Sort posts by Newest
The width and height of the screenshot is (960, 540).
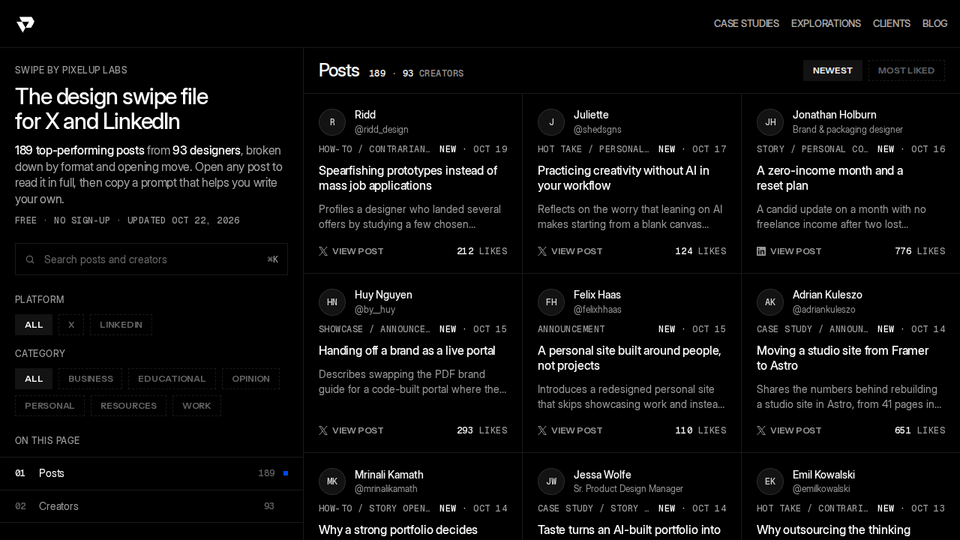(x=833, y=70)
